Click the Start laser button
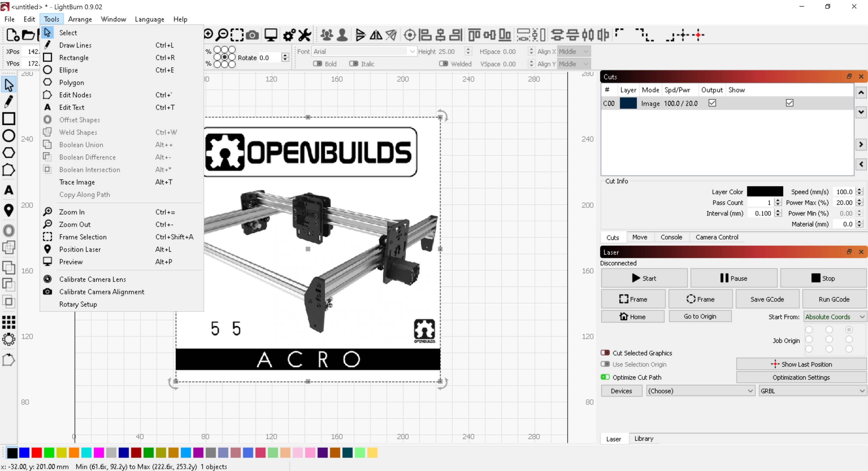Viewport: 868px width, 471px height. click(644, 278)
